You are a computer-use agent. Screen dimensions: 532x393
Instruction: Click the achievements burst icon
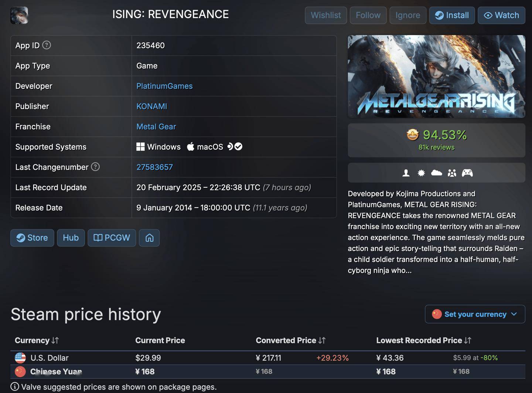coord(421,173)
